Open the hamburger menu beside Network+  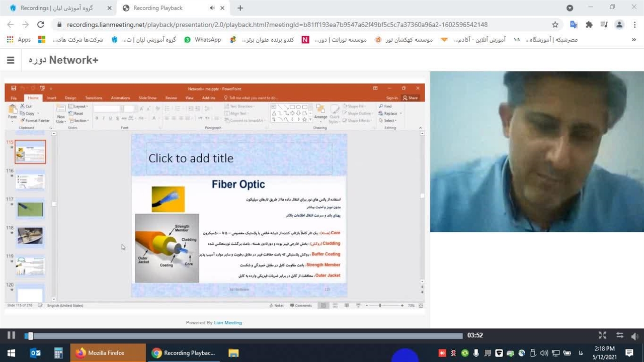tap(11, 60)
